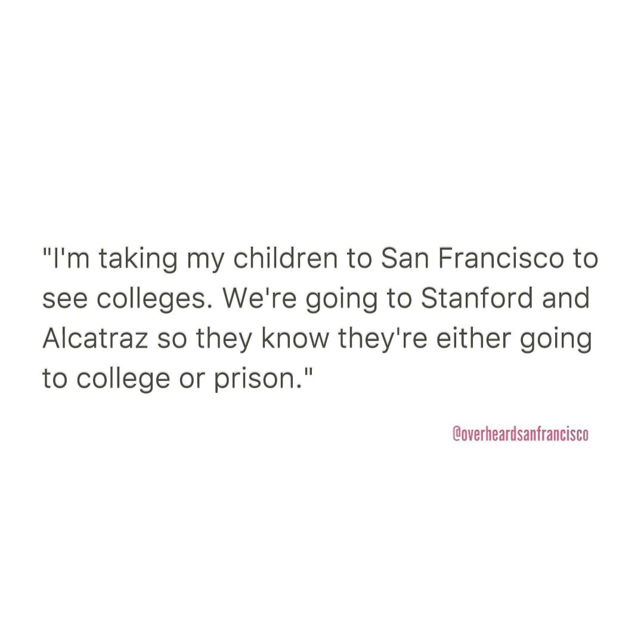
Task: Click the opening word "I'm" of the quote
Action: [x=64, y=260]
